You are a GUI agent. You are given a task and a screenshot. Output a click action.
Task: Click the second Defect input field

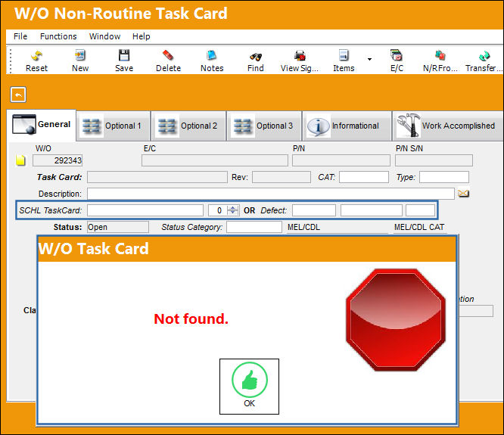pos(372,210)
